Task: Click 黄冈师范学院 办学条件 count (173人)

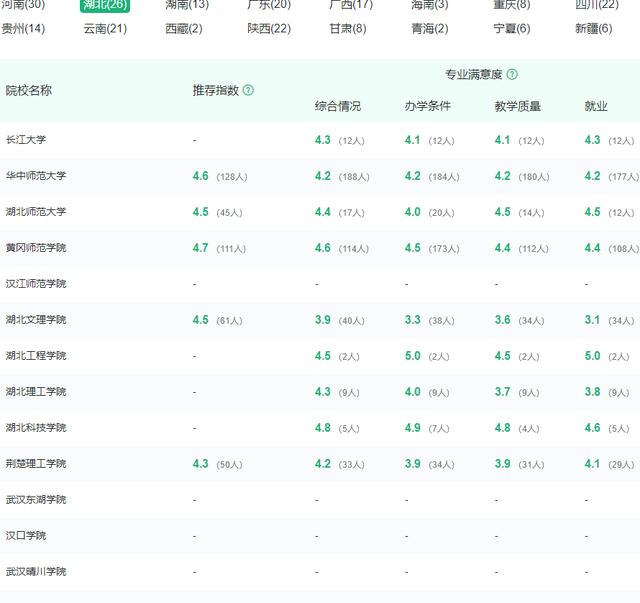Action: [444, 249]
